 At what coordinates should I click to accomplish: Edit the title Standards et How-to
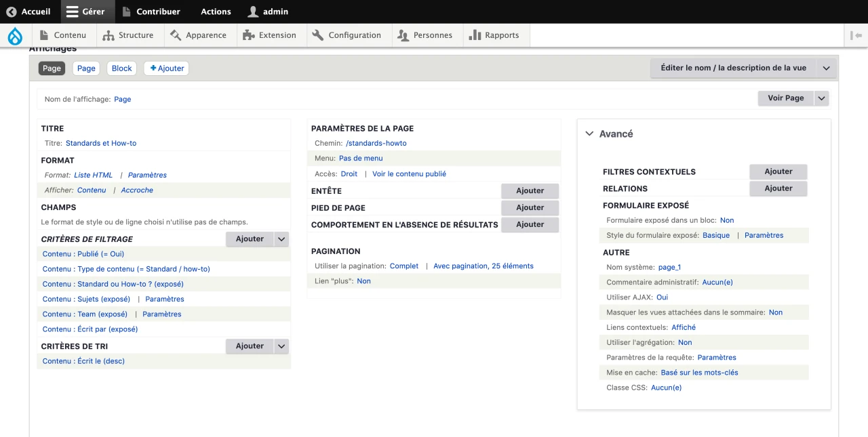coord(101,144)
